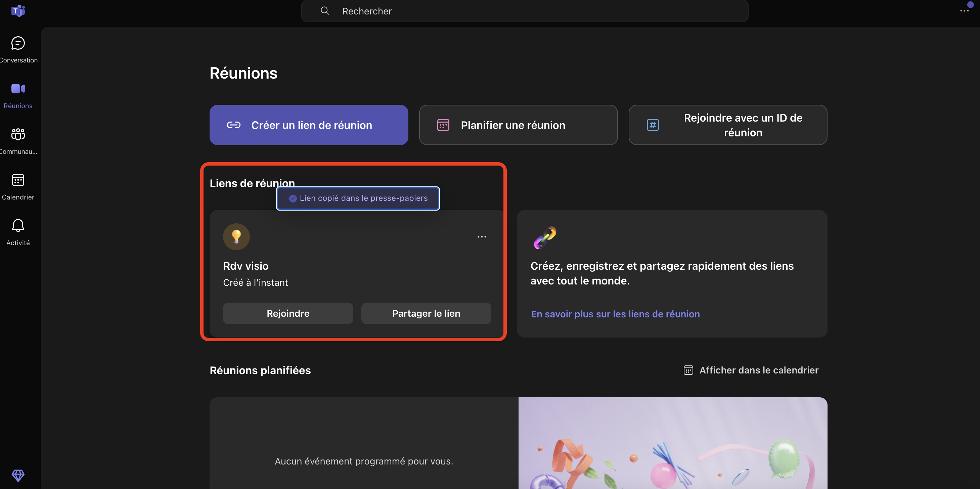Open the Activité bell icon
Image resolution: width=980 pixels, height=489 pixels.
[18, 226]
